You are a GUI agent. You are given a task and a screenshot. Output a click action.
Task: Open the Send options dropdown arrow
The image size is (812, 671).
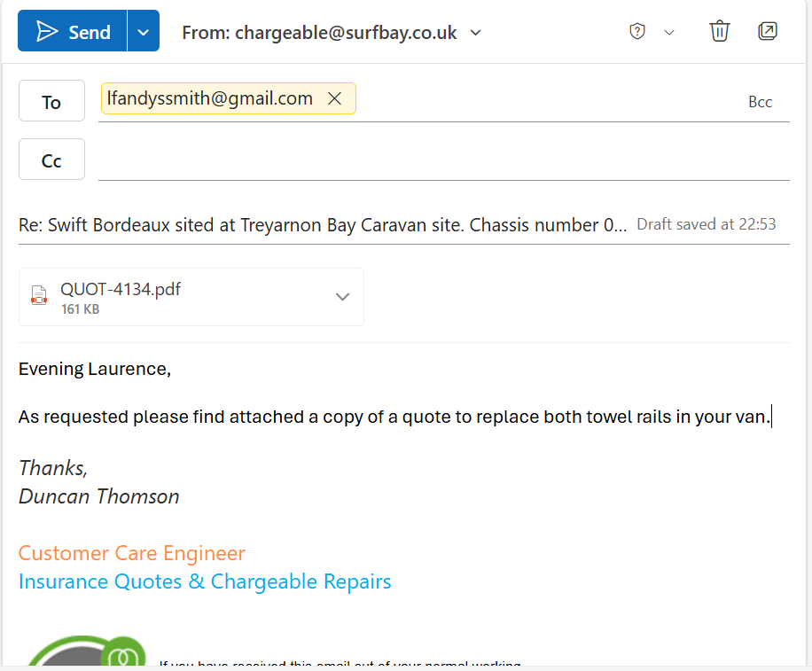pos(144,32)
